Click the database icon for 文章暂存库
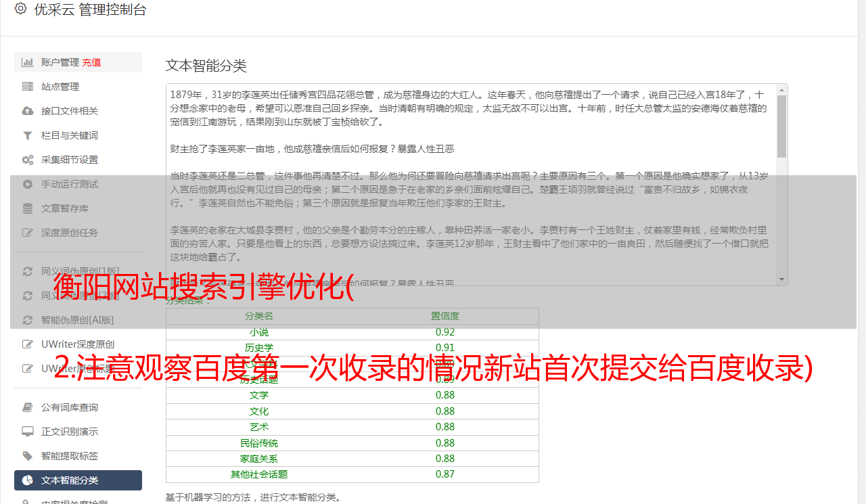This screenshot has height=504, width=866. (x=28, y=208)
